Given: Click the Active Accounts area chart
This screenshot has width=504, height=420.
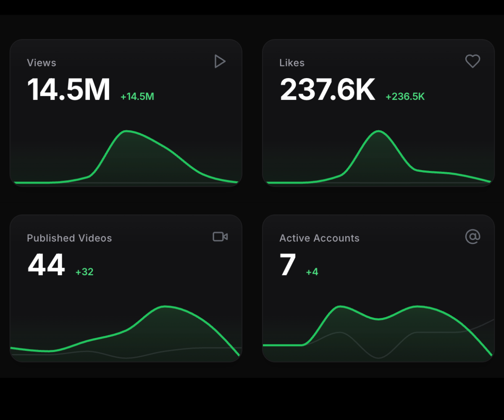Looking at the screenshot, I should point(378,332).
